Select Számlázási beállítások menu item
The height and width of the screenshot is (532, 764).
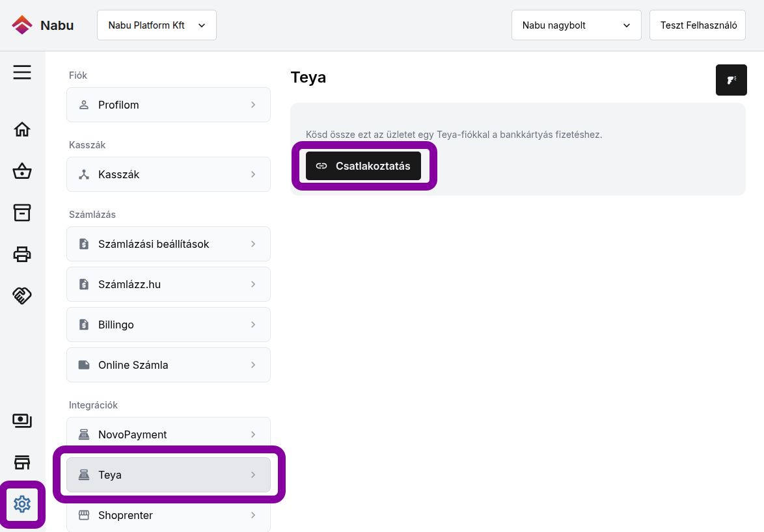[169, 244]
